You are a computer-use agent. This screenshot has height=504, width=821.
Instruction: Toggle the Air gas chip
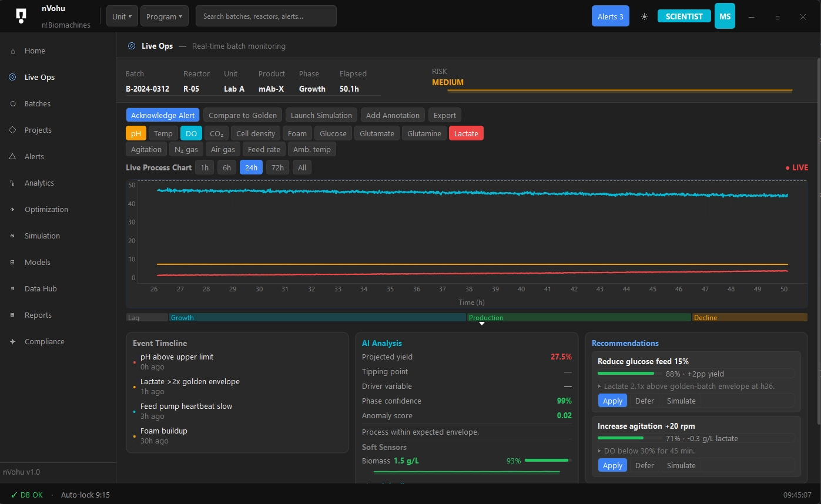click(223, 149)
